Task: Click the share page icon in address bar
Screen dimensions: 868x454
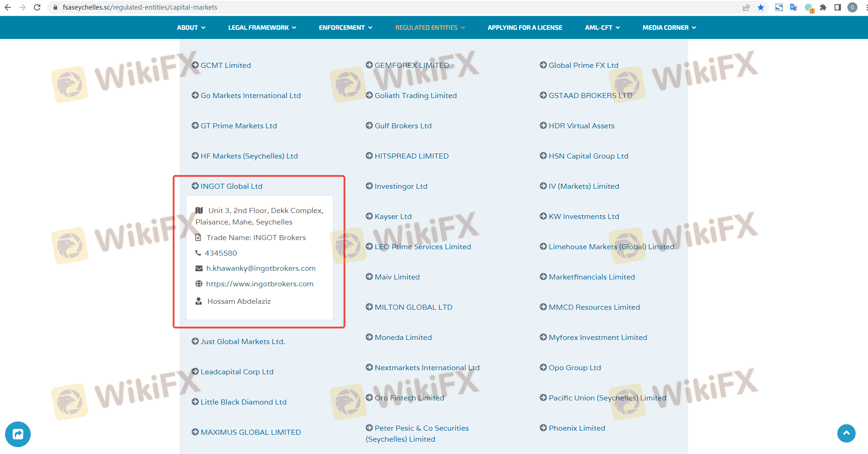Action: (746, 7)
